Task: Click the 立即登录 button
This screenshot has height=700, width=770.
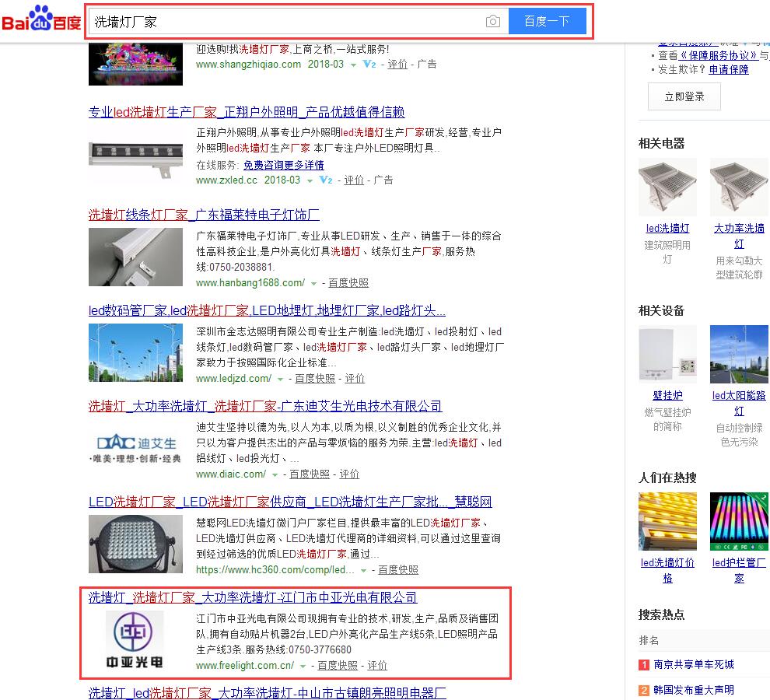Action: coord(684,96)
